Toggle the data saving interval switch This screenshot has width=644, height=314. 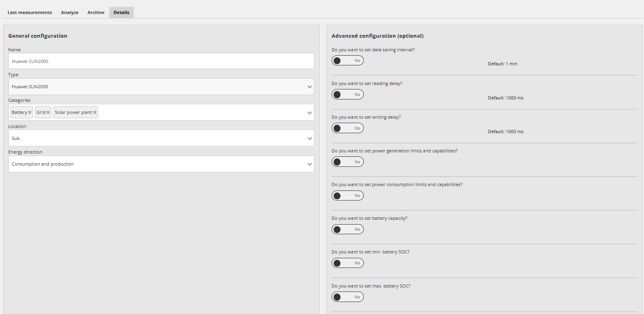pos(347,61)
